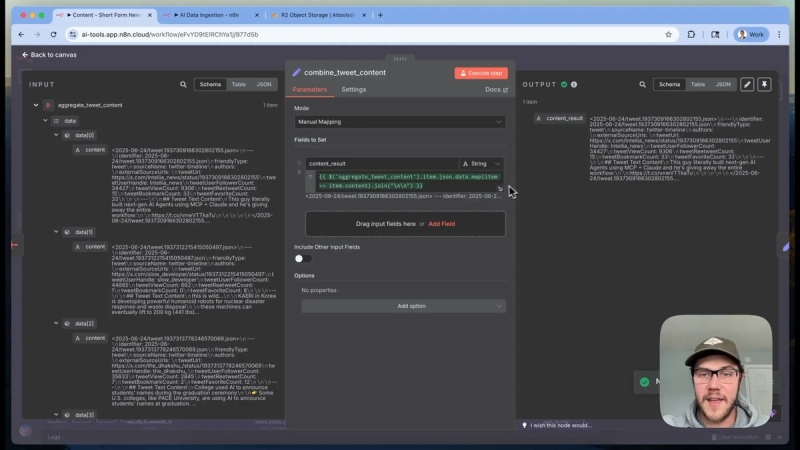Click the Execute step button
The width and height of the screenshot is (800, 450).
pyautogui.click(x=481, y=73)
